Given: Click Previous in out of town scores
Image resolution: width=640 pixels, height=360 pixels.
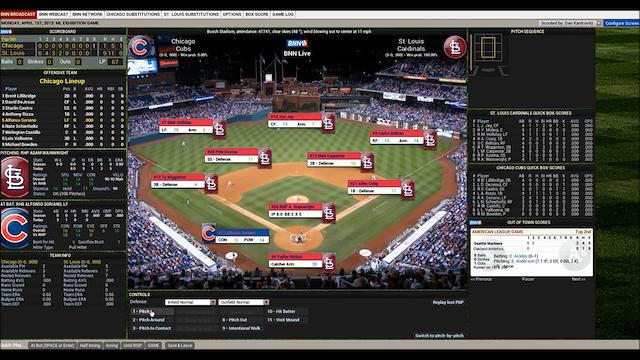Looking at the screenshot, I should click(481, 280).
